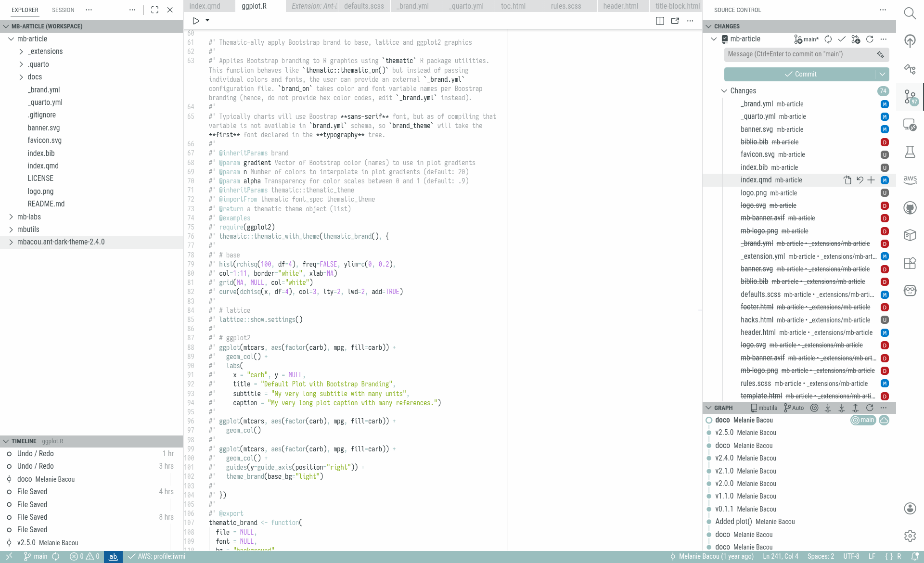Refresh the Graph view

(870, 408)
